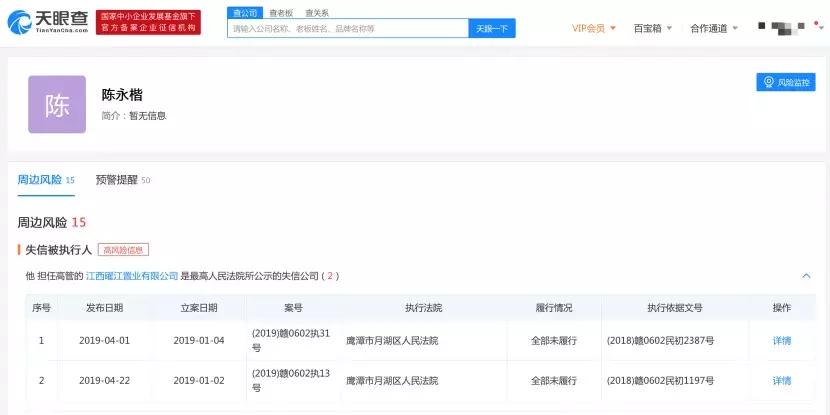Select the 查公司 search tab
Screen dimensions: 830x415
(245, 13)
